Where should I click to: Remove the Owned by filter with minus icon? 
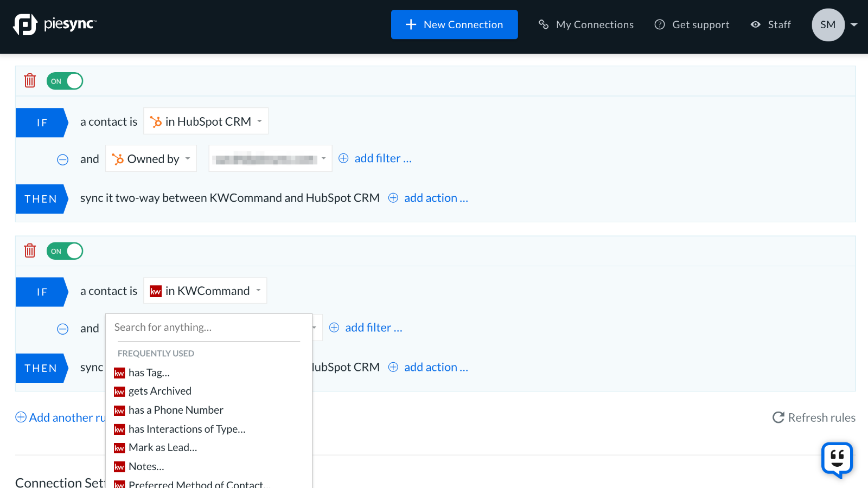point(63,159)
